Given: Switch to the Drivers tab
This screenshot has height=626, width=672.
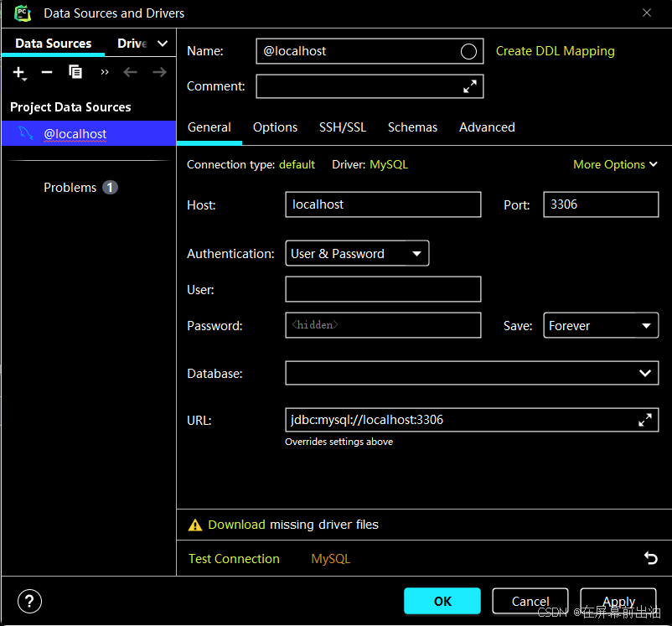Looking at the screenshot, I should click(133, 44).
